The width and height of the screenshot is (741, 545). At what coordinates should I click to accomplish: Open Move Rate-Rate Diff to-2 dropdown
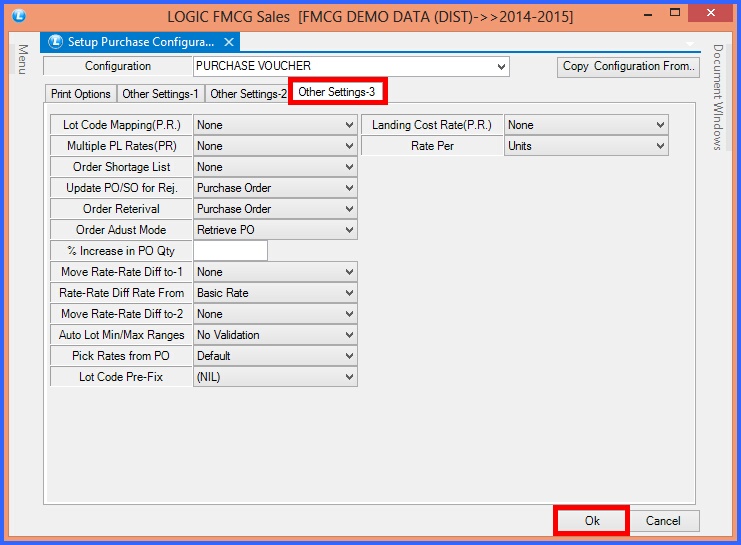click(x=275, y=314)
